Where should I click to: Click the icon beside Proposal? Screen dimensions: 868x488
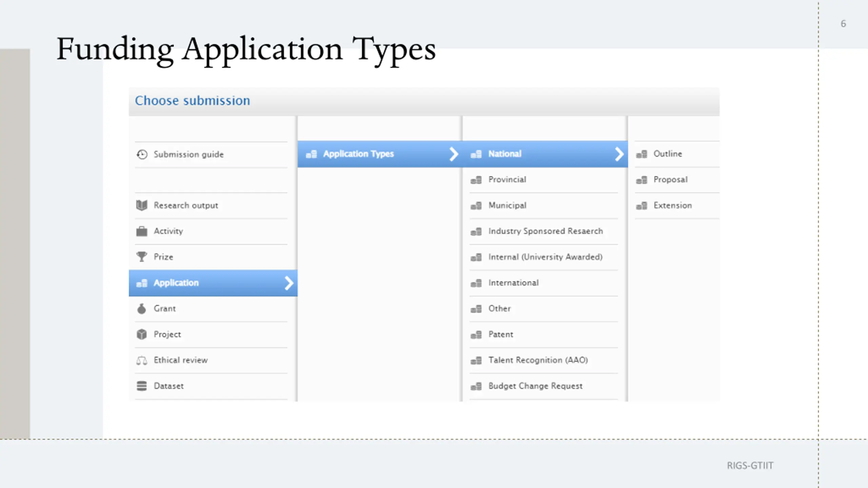tap(642, 180)
